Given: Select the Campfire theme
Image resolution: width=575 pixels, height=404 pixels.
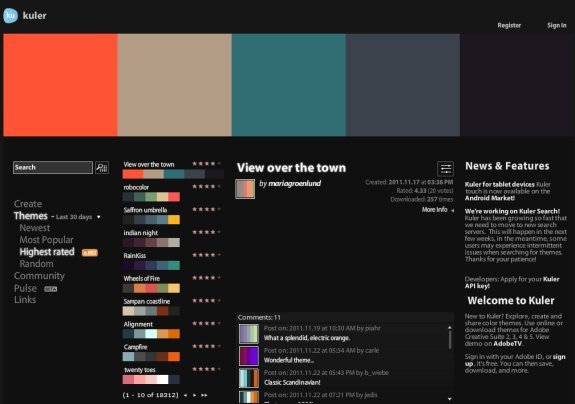Looking at the screenshot, I should pyautogui.click(x=135, y=347).
